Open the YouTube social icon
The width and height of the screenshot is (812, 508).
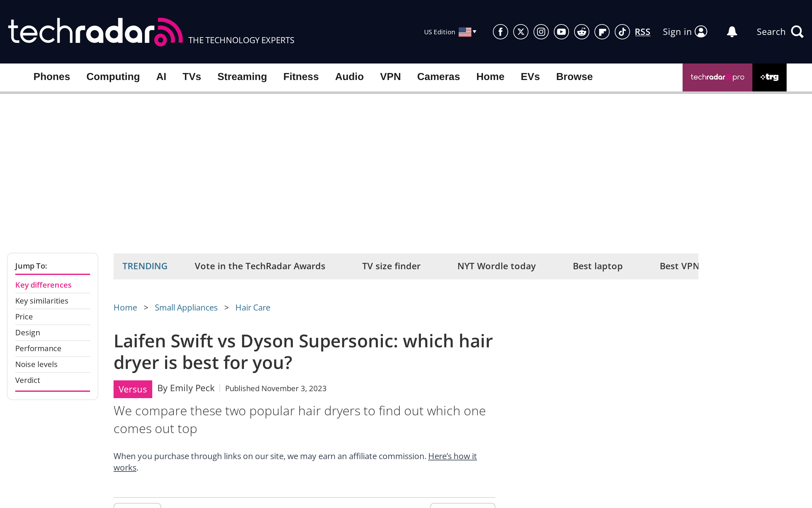561,32
